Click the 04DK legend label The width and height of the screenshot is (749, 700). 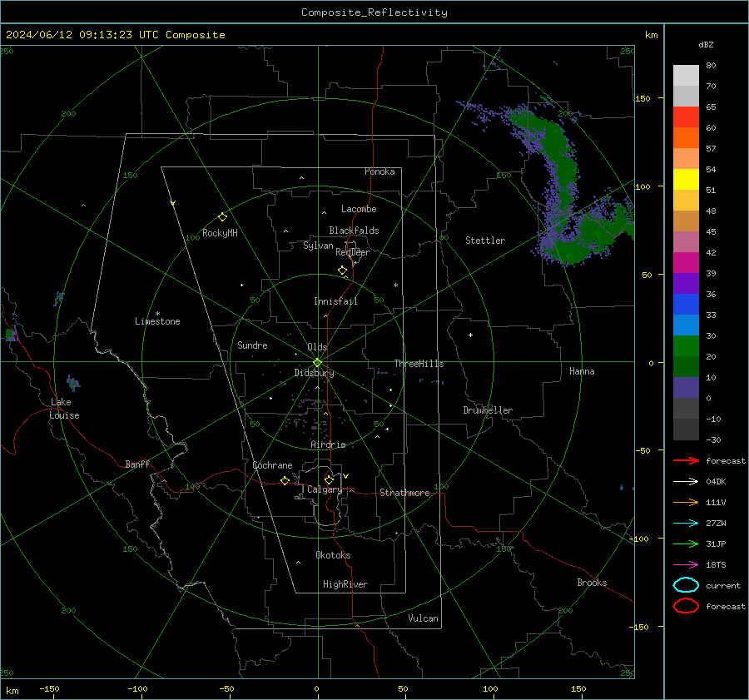coord(716,482)
